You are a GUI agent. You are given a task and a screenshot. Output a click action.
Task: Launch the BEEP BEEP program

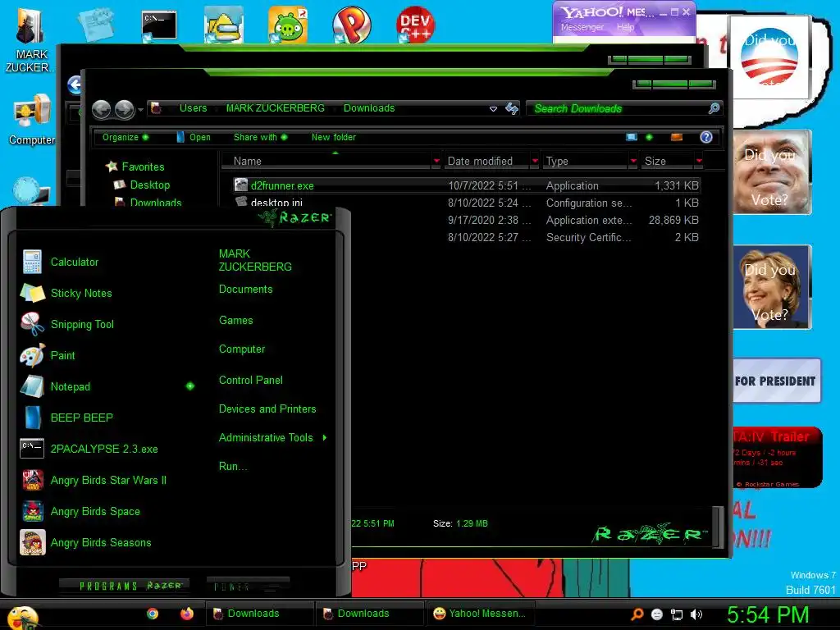[x=81, y=418]
